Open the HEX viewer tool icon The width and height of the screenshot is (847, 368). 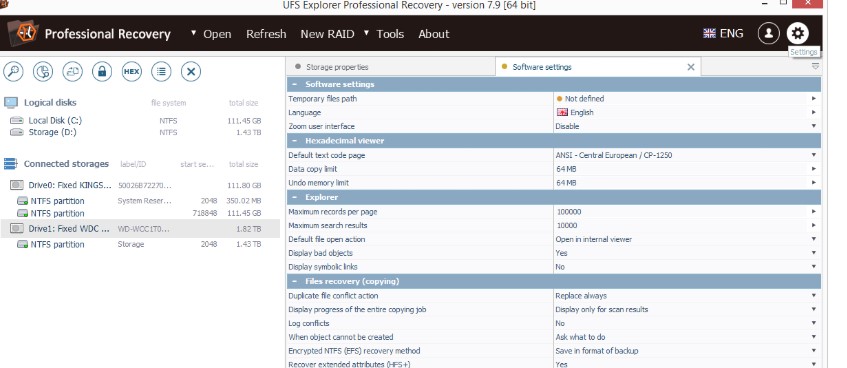pos(131,71)
